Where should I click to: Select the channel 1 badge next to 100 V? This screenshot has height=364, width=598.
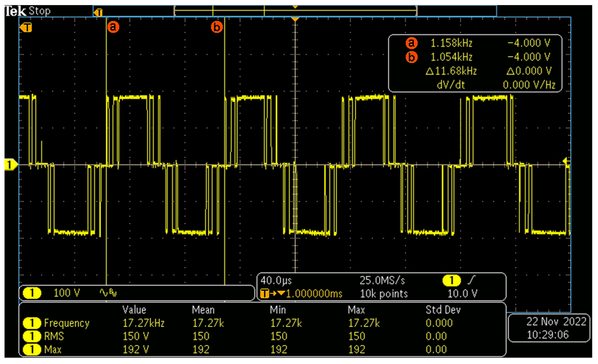[32, 293]
